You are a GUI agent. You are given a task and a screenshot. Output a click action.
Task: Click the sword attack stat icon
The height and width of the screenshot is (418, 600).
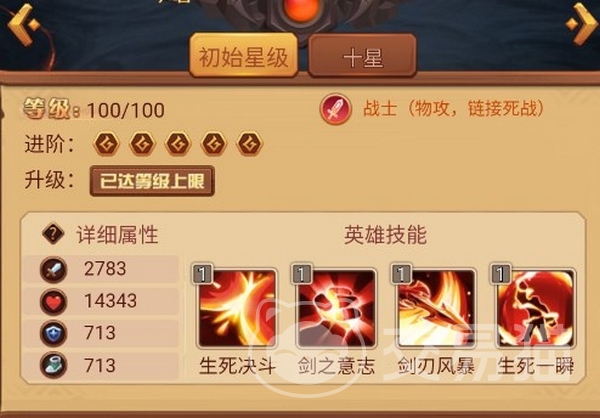pyautogui.click(x=53, y=269)
